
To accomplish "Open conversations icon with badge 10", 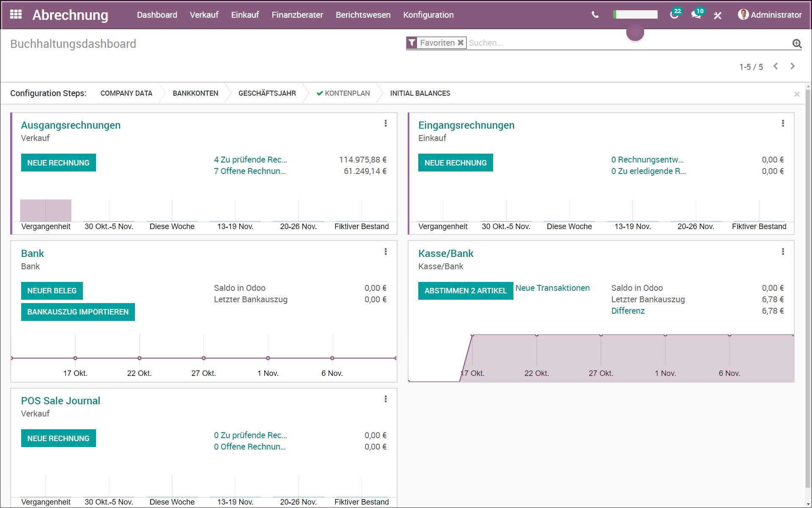I will click(696, 15).
